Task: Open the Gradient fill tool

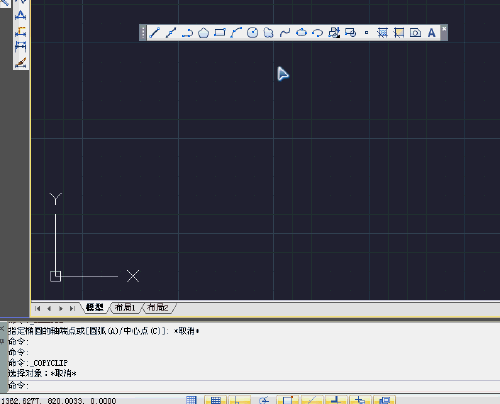Action: click(x=399, y=33)
